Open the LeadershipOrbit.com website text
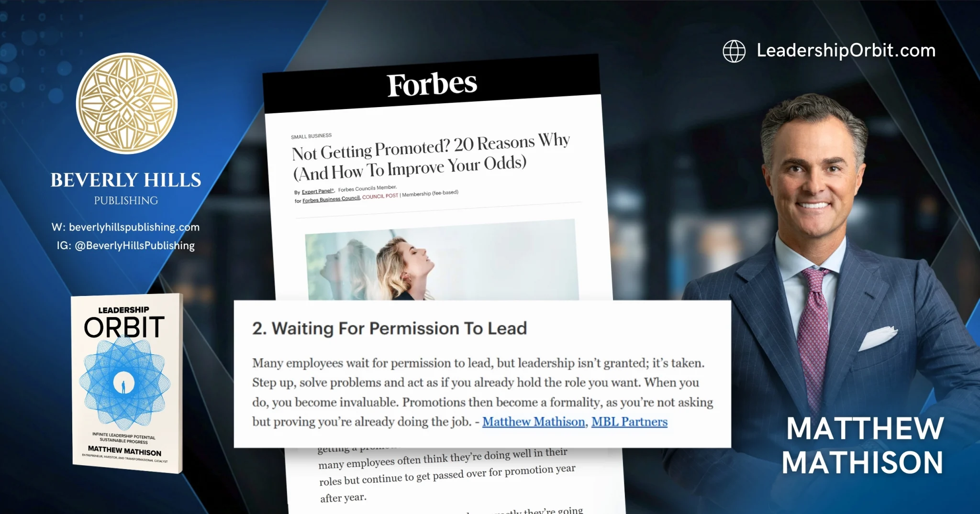Image resolution: width=980 pixels, height=514 pixels. tap(846, 51)
